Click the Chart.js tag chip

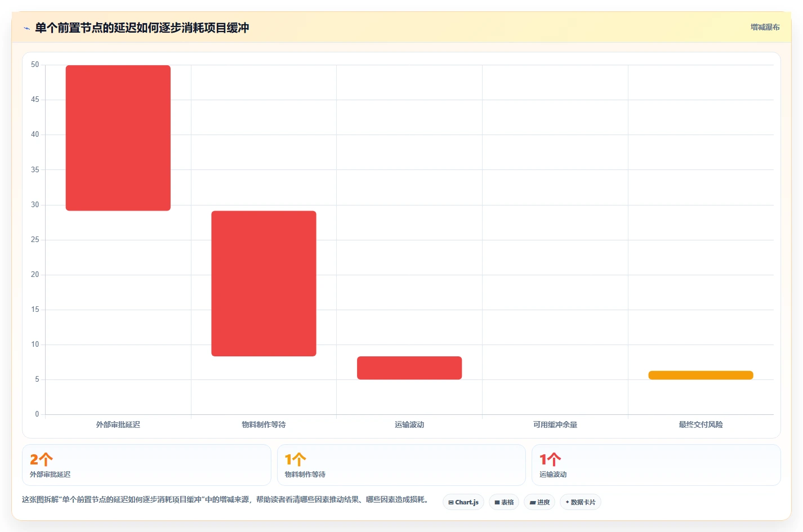click(463, 502)
